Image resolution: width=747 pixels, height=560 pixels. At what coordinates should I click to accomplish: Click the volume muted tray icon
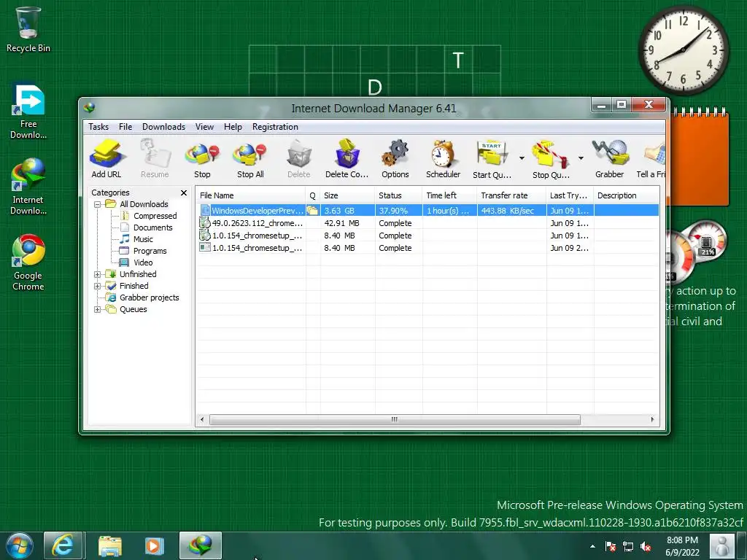click(x=646, y=547)
